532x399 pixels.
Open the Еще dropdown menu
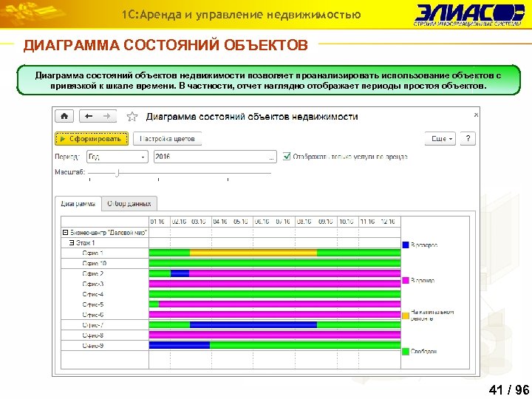pos(440,139)
